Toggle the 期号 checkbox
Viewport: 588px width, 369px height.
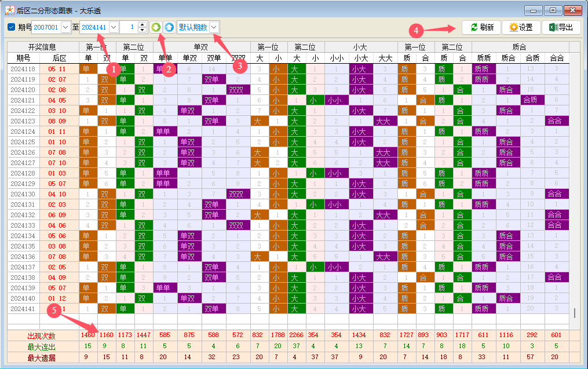coord(11,27)
